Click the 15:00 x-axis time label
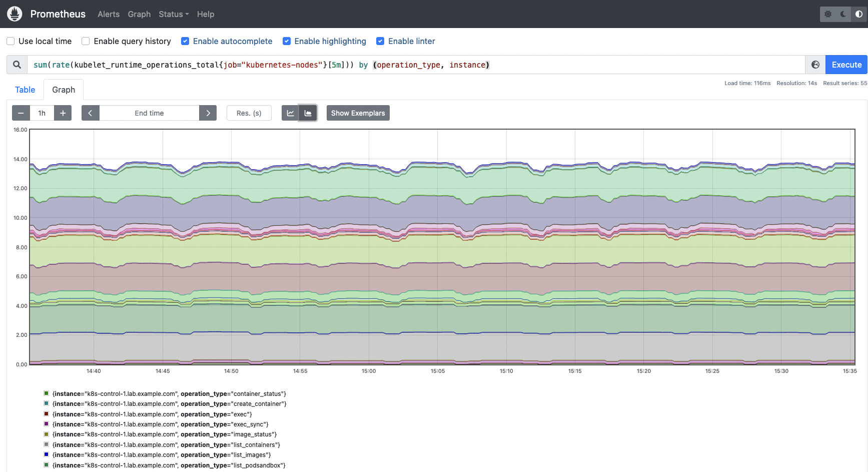 pyautogui.click(x=369, y=371)
